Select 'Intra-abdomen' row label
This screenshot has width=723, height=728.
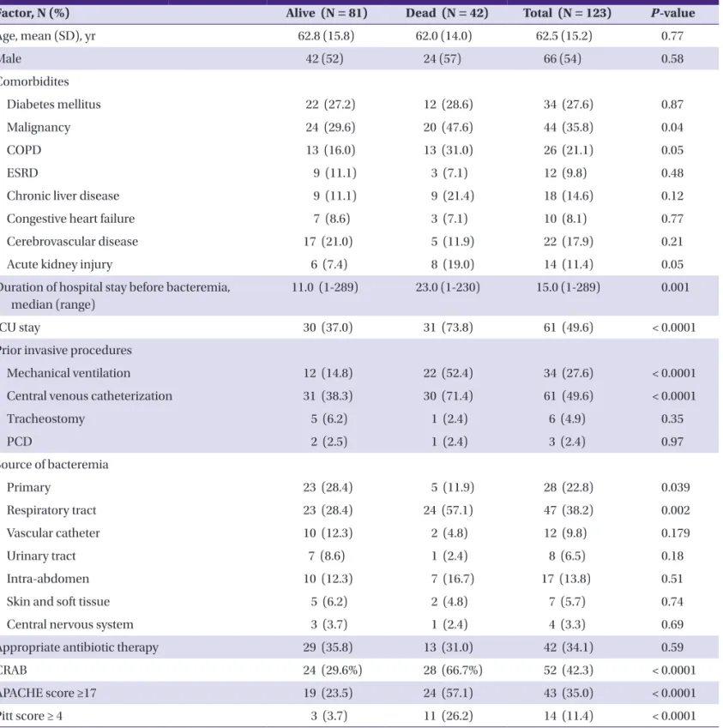pos(48,579)
